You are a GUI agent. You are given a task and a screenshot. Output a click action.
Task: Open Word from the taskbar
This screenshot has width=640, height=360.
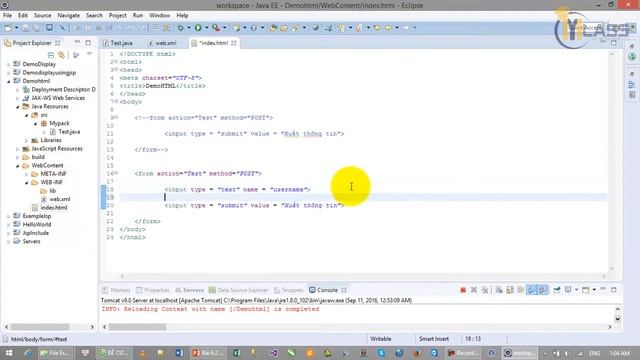click(179, 353)
